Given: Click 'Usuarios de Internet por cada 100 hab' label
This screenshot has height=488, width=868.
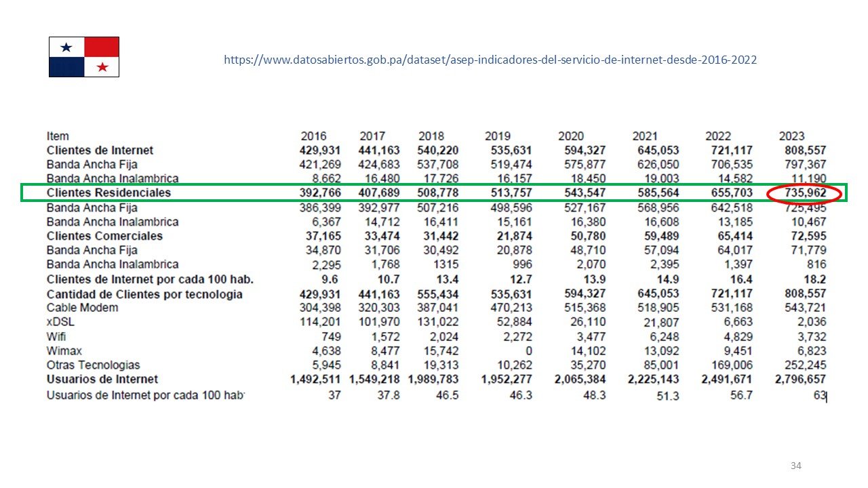Looking at the screenshot, I should 145,395.
